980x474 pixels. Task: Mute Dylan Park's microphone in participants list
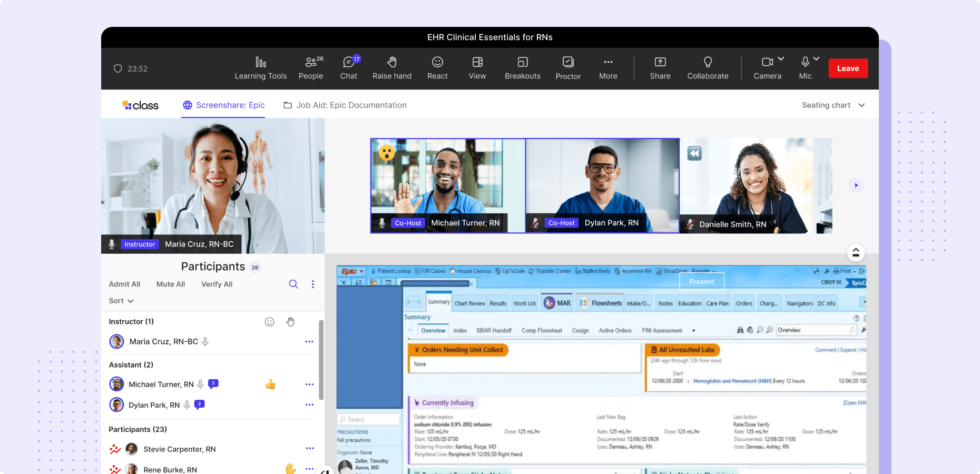point(187,404)
